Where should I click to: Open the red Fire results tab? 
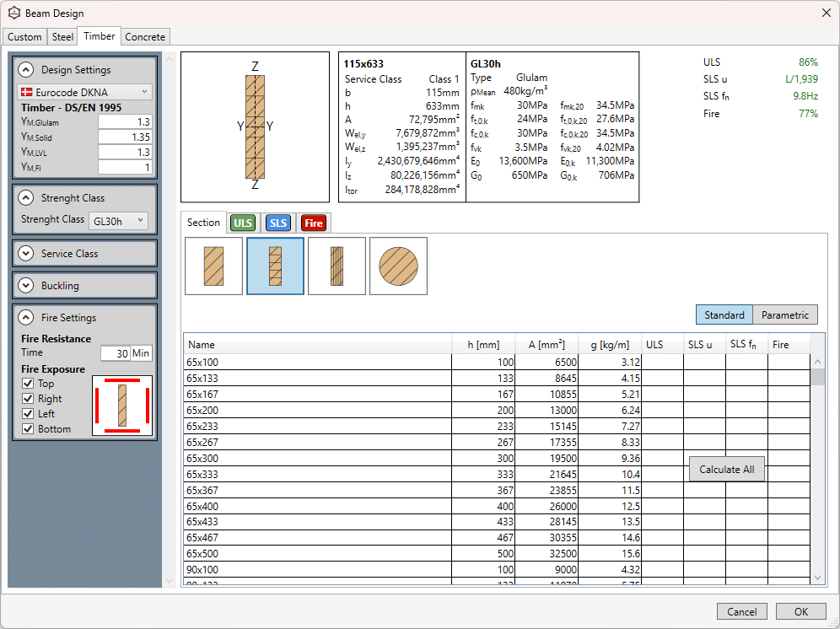(314, 223)
